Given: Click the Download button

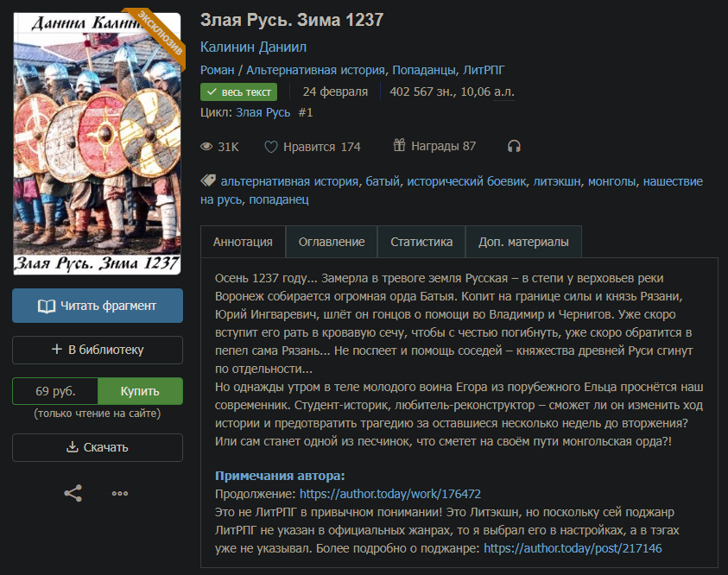Looking at the screenshot, I should tap(98, 447).
